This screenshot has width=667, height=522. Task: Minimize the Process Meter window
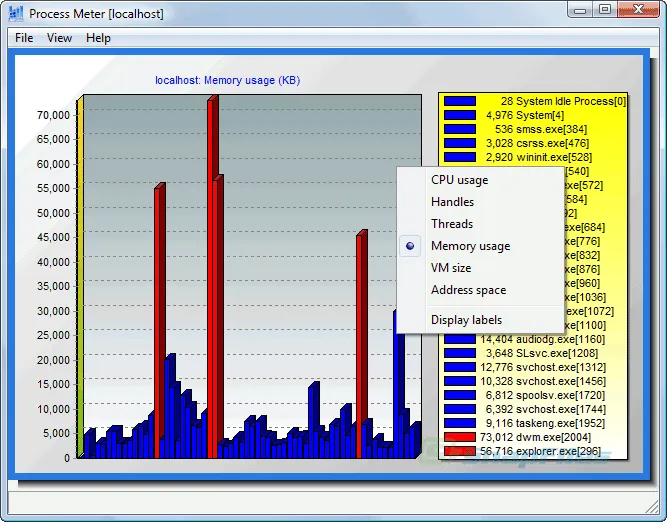pos(580,9)
